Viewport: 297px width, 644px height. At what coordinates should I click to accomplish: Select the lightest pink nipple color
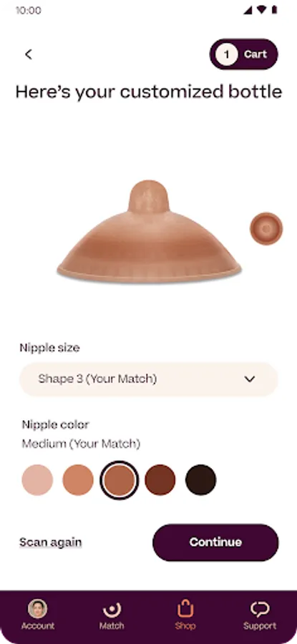[x=37, y=479]
